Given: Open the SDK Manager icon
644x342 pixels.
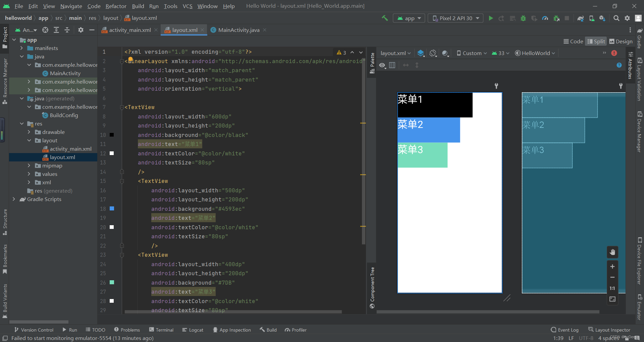Looking at the screenshot, I should pyautogui.click(x=602, y=18).
